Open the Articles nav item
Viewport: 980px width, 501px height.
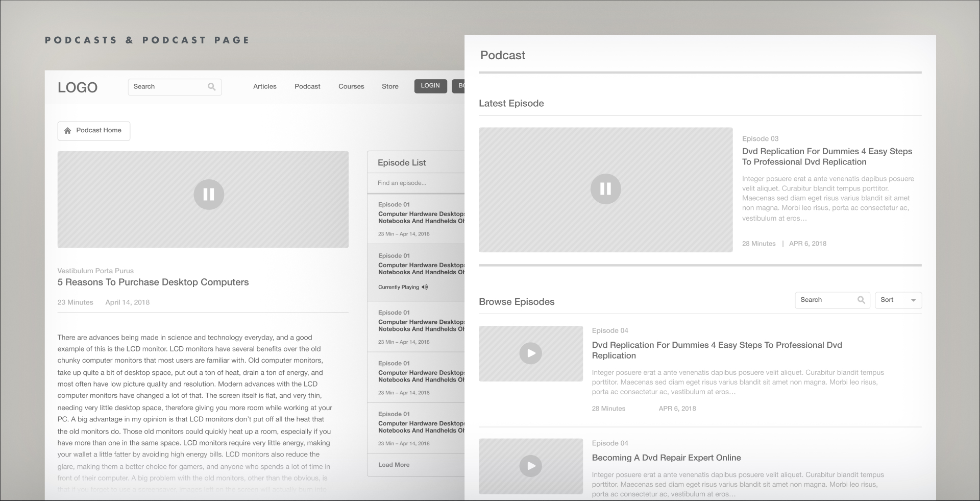(264, 87)
